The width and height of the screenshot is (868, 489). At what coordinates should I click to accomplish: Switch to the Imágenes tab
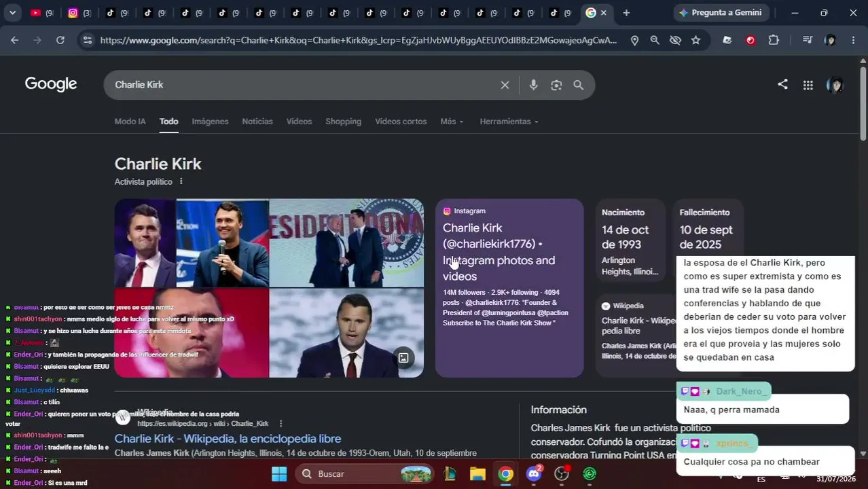(x=210, y=122)
